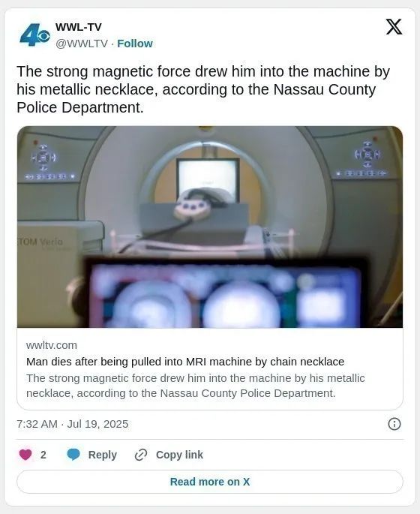Click the Copy link text

[179, 455]
